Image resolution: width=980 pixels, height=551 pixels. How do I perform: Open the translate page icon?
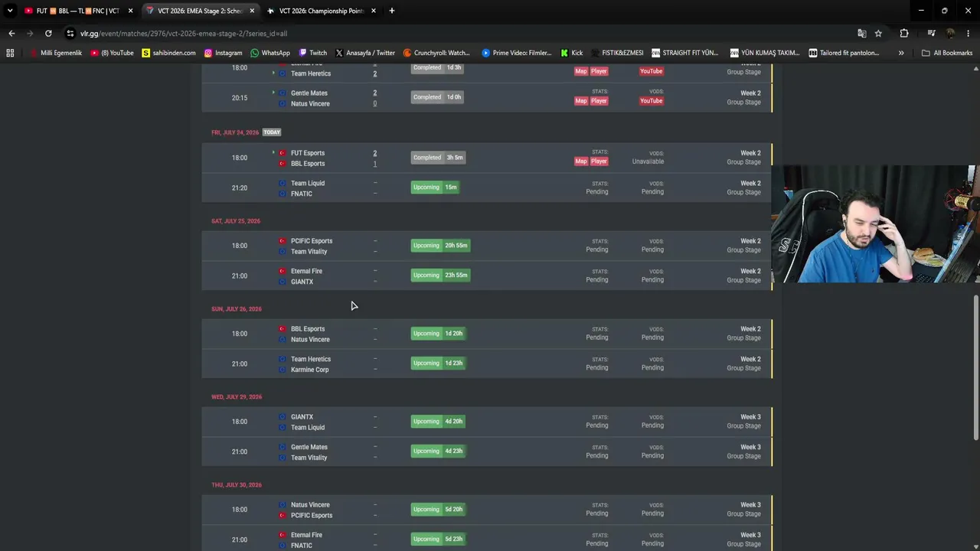point(862,34)
